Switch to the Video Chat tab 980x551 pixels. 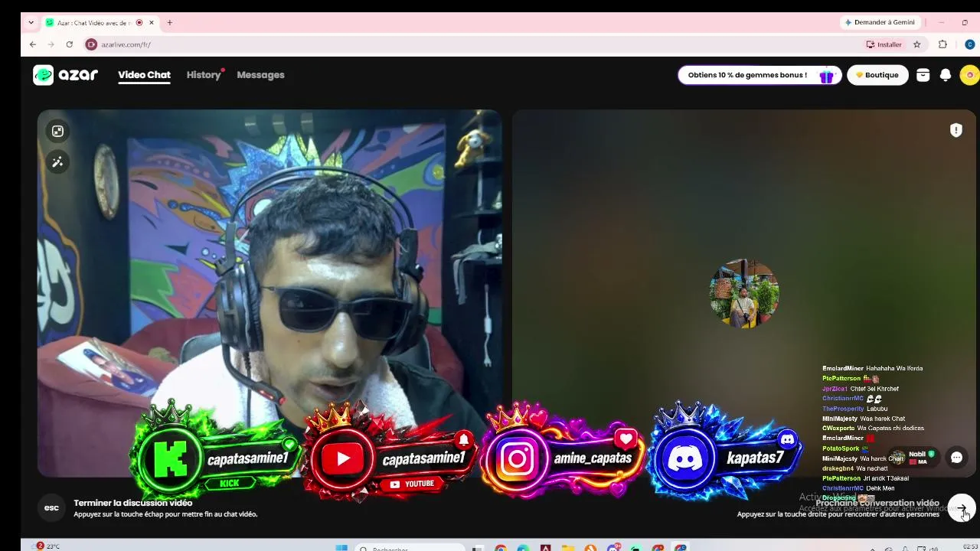tap(144, 75)
